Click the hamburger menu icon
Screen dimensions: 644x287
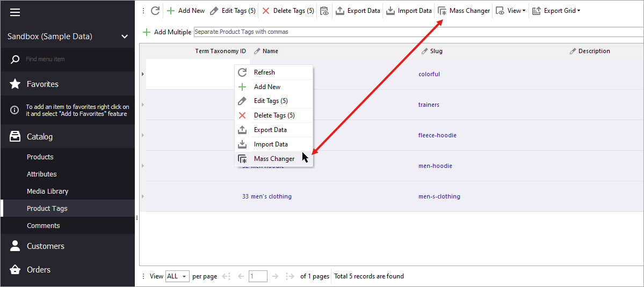pyautogui.click(x=15, y=12)
